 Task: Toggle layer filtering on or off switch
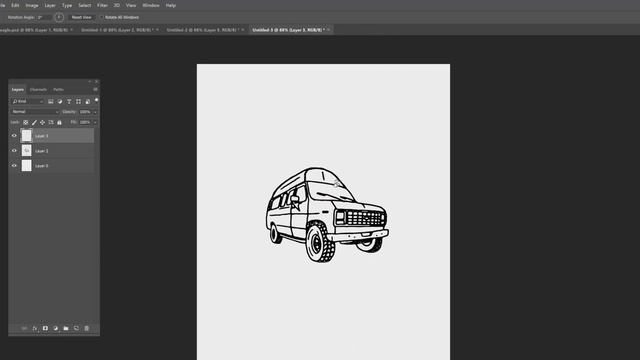[x=97, y=100]
